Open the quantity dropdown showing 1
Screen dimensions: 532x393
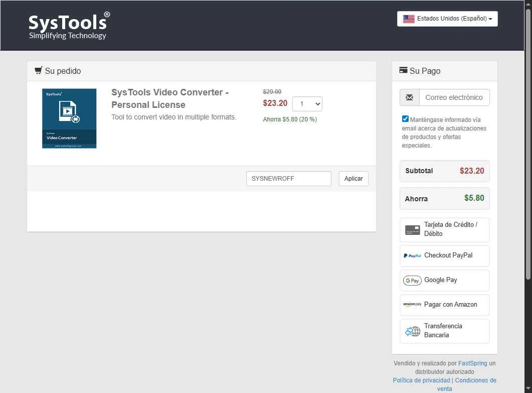point(307,104)
